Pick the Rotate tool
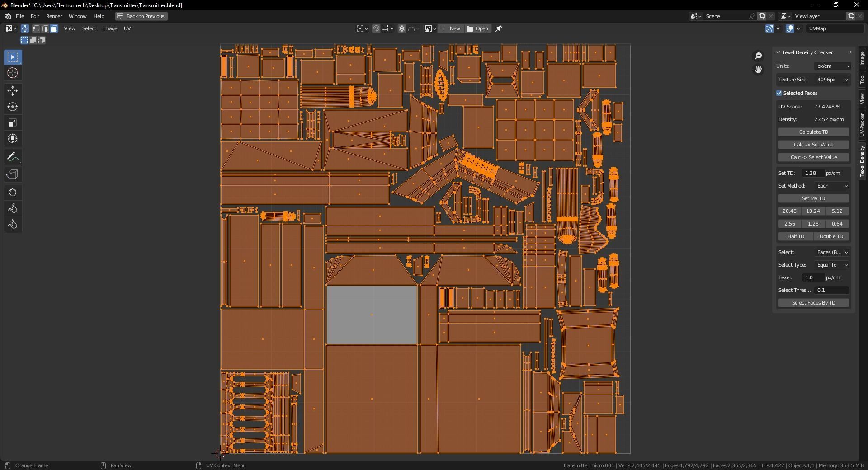 [13, 107]
